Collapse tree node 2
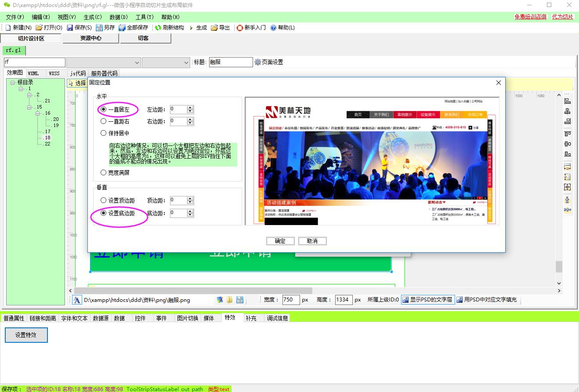This screenshot has width=579, height=392. coord(29,95)
